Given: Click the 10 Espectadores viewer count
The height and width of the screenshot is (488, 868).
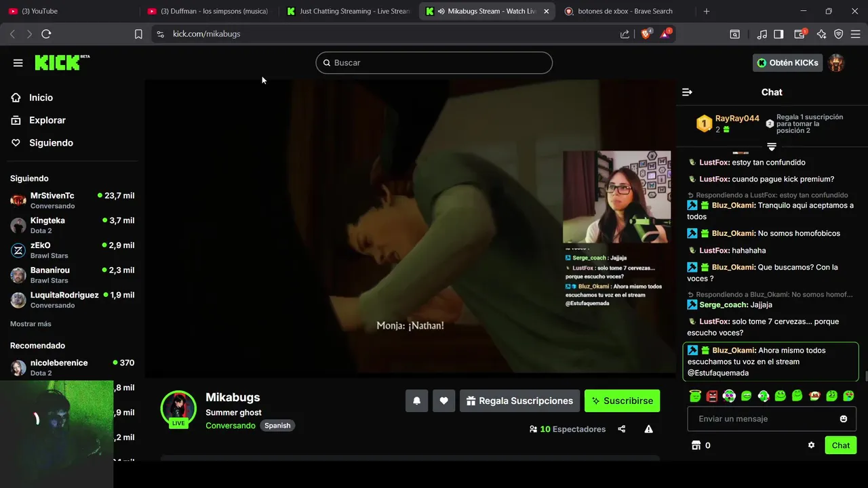Looking at the screenshot, I should [x=568, y=429].
